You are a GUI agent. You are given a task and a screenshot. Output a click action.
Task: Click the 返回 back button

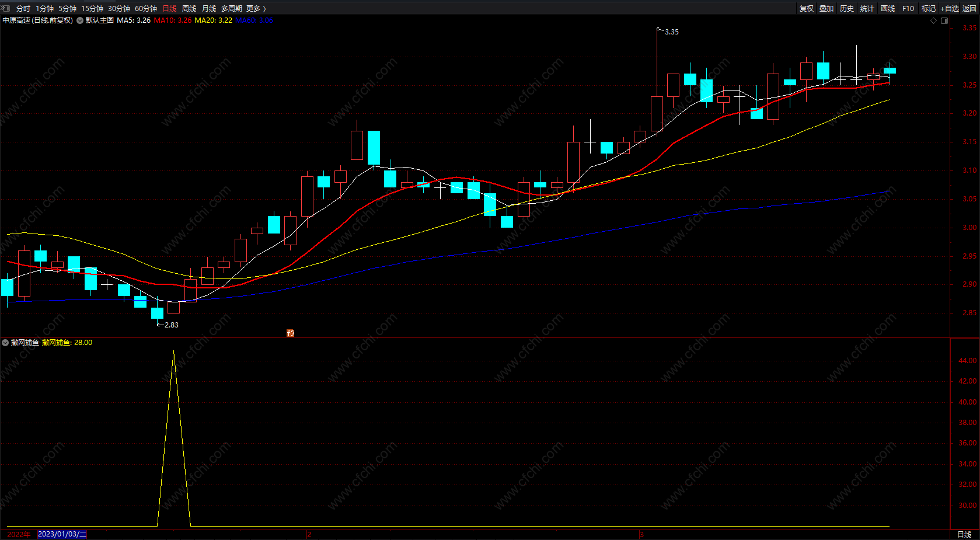969,9
